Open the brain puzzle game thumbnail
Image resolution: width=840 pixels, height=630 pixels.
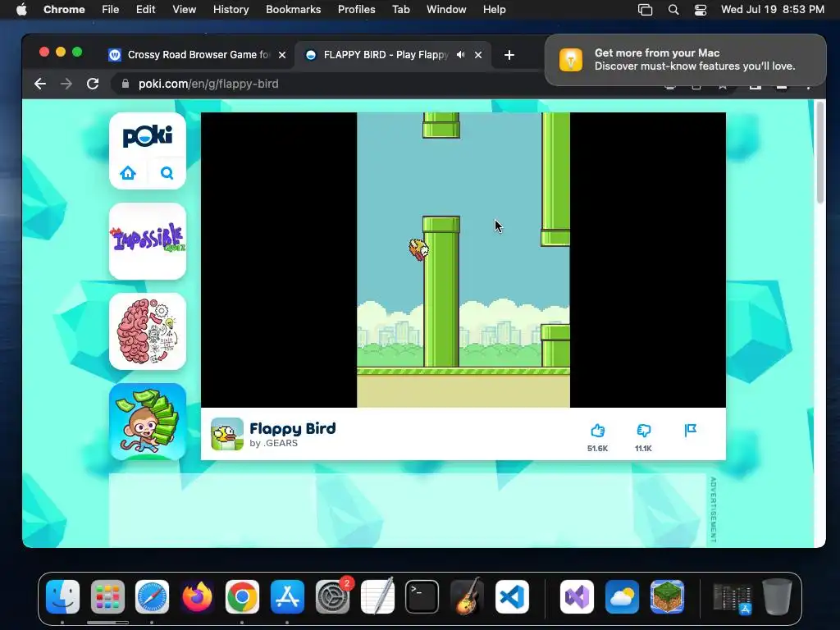coord(148,331)
